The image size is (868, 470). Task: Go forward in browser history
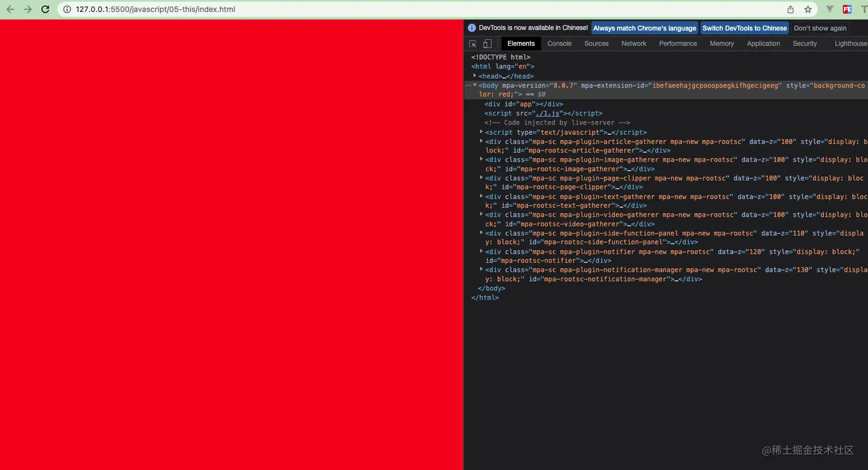tap(28, 9)
